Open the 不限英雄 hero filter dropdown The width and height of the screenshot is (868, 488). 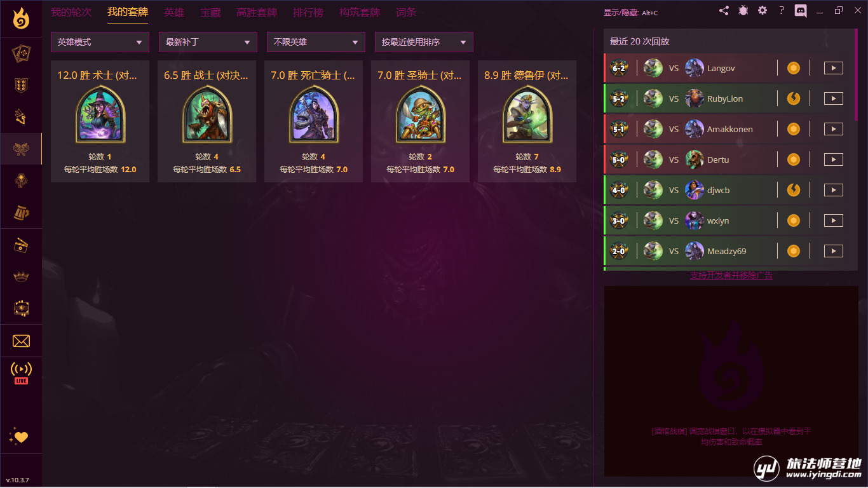316,42
